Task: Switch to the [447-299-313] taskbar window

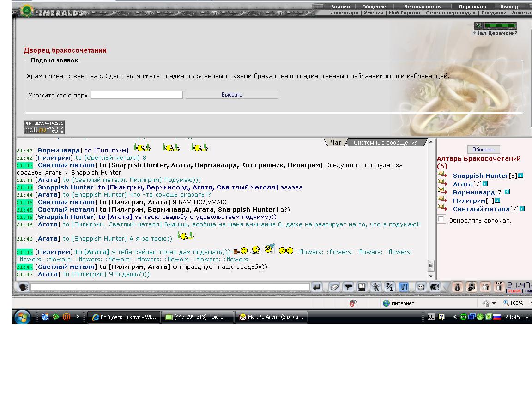Action: [x=198, y=317]
